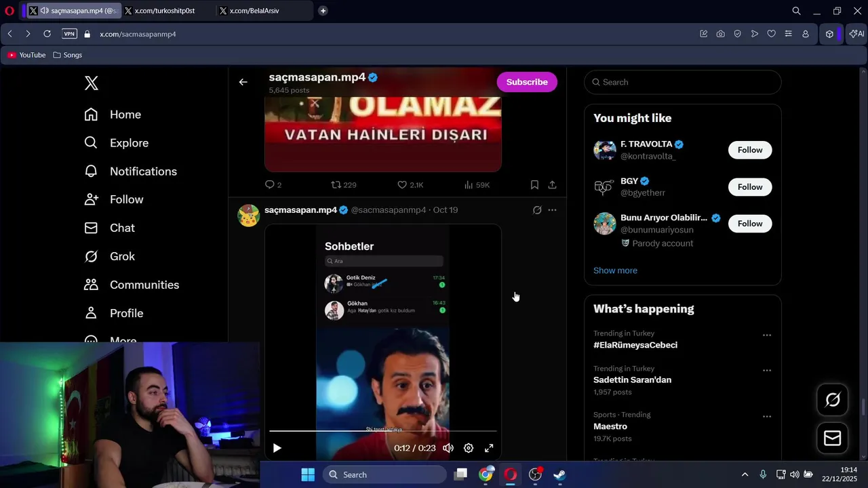868x488 pixels.
Task: Open Follow page in sidebar
Action: tap(113, 199)
